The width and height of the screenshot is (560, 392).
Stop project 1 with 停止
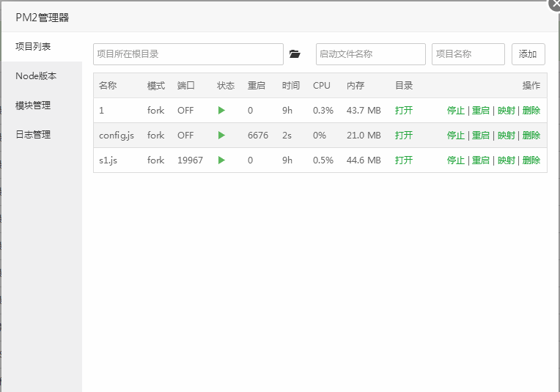point(456,111)
